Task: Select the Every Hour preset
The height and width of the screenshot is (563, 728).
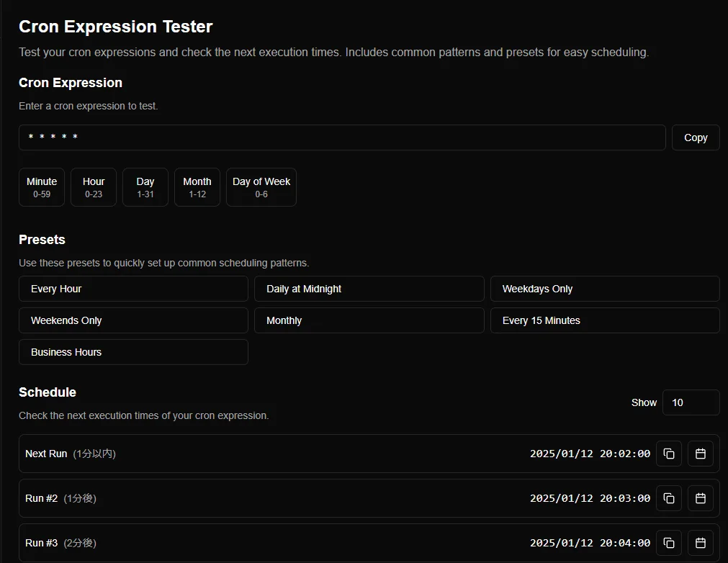Action: (132, 289)
